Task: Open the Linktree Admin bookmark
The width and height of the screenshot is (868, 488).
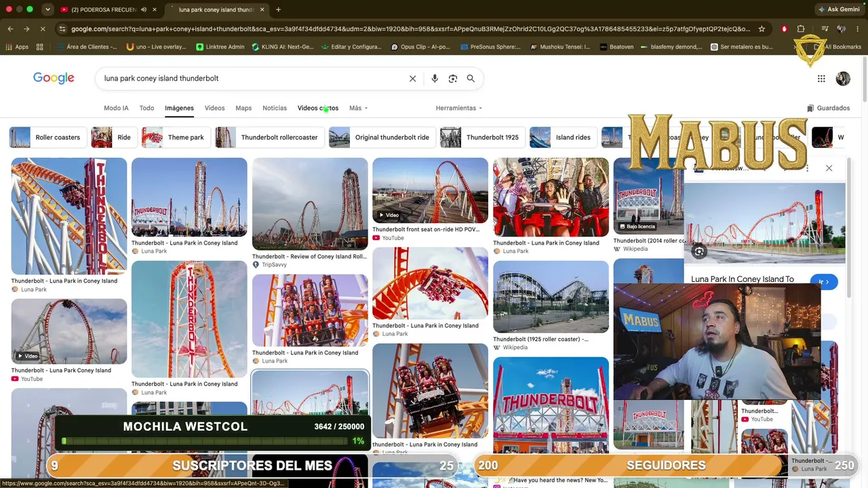Action: point(220,47)
